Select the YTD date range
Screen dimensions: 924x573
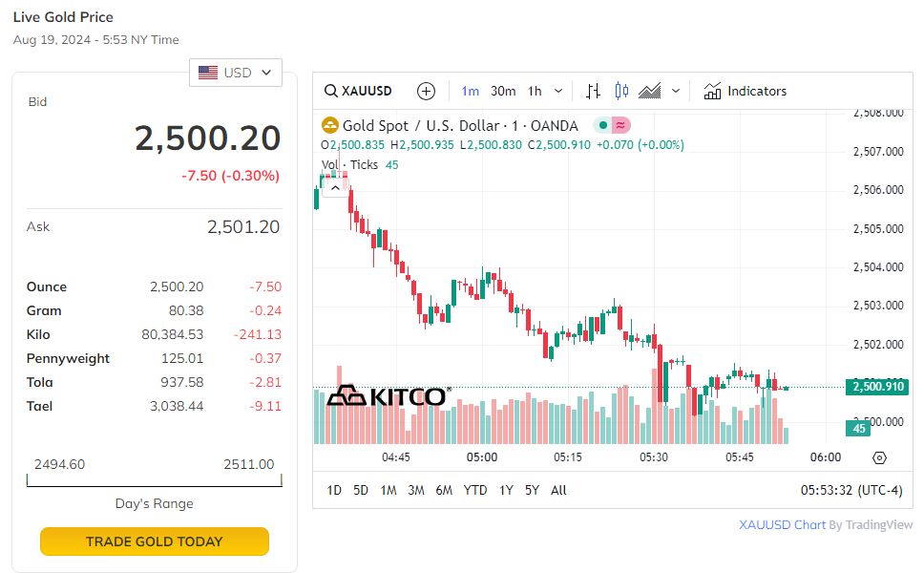[475, 490]
